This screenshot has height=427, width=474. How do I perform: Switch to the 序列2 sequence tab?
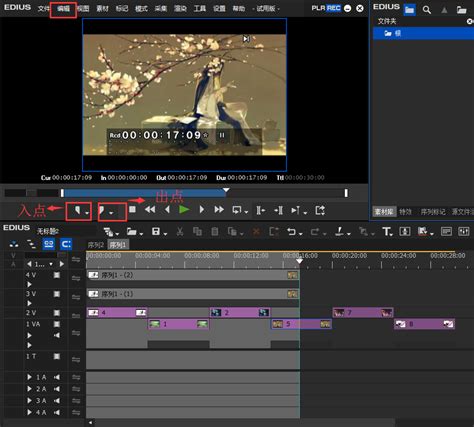[x=95, y=245]
